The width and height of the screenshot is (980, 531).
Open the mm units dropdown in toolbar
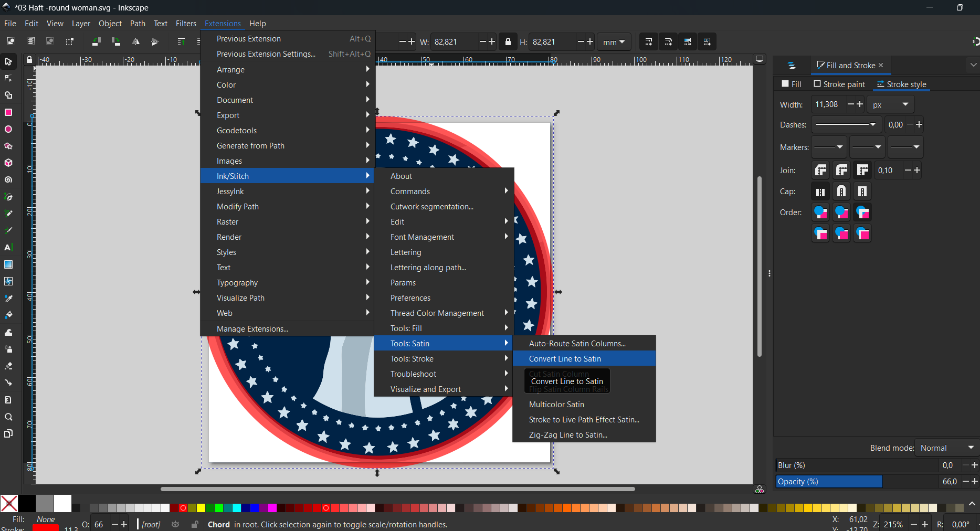click(x=614, y=42)
